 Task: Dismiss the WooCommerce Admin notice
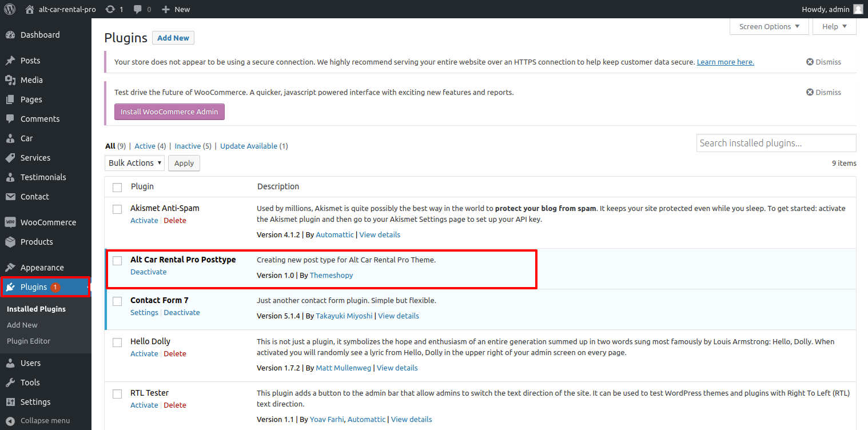tap(824, 92)
